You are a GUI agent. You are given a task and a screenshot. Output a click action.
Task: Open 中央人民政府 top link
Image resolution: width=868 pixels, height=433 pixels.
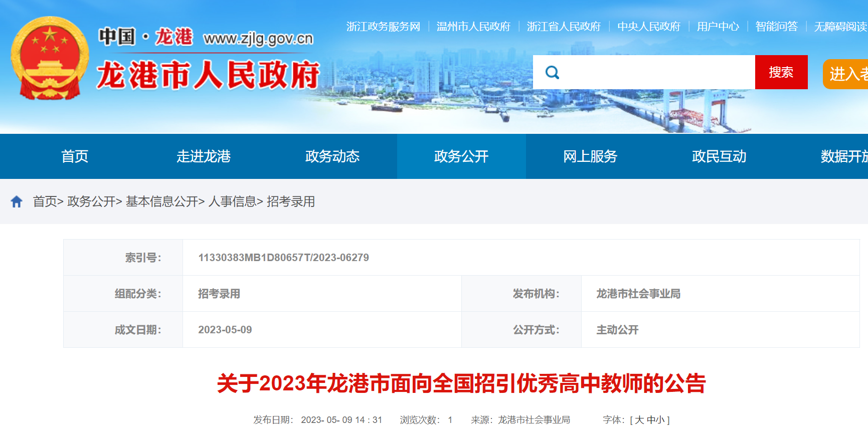pos(649,27)
